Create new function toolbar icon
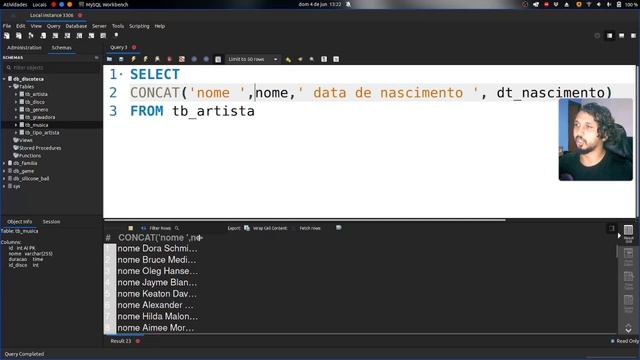640x360 pixels. 91,36
